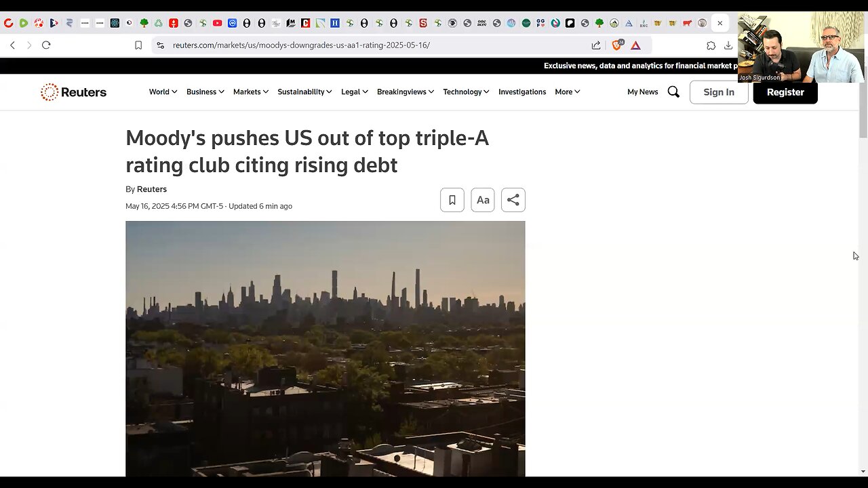Click the article skyline image
Image resolution: width=868 pixels, height=488 pixels.
[325, 348]
